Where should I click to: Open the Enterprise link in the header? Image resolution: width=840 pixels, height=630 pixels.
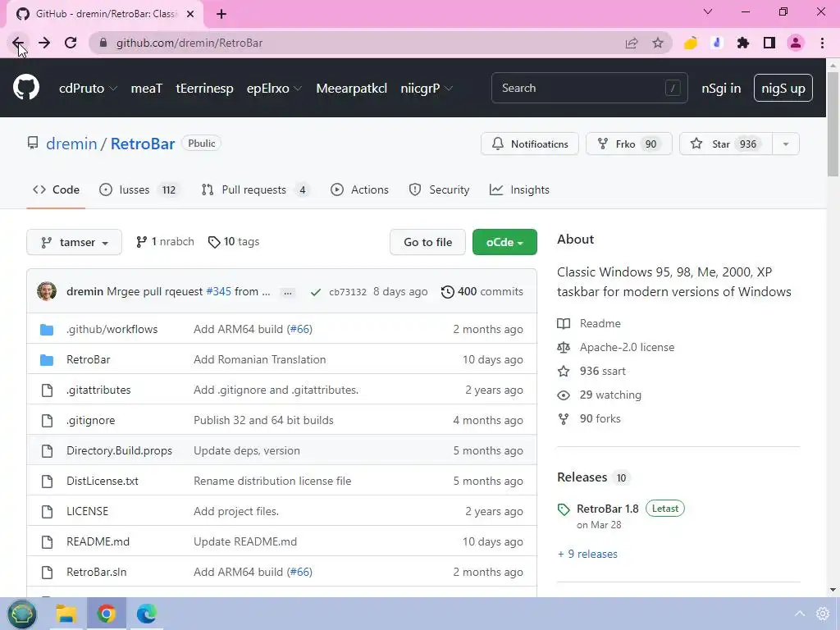[x=204, y=89]
